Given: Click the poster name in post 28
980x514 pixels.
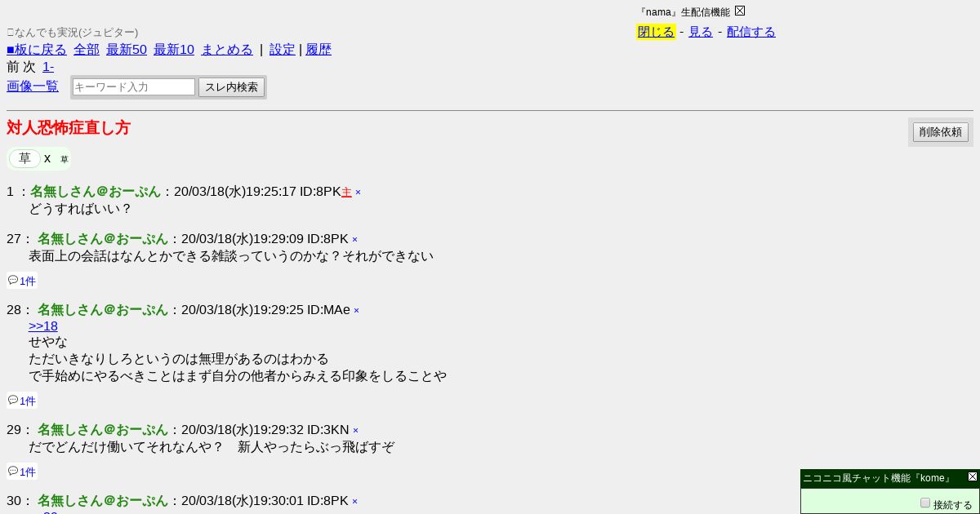Looking at the screenshot, I should (x=103, y=310).
